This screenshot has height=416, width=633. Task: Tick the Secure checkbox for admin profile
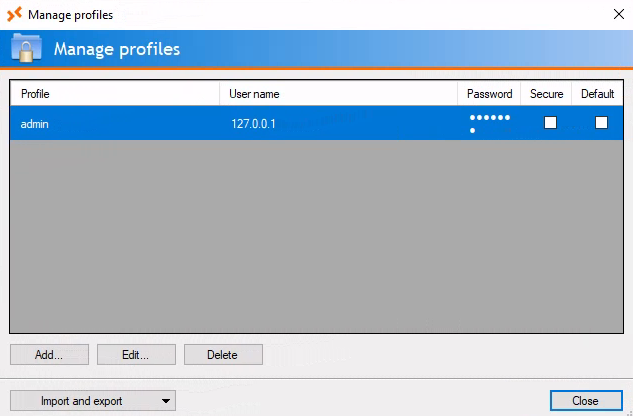[x=550, y=122]
